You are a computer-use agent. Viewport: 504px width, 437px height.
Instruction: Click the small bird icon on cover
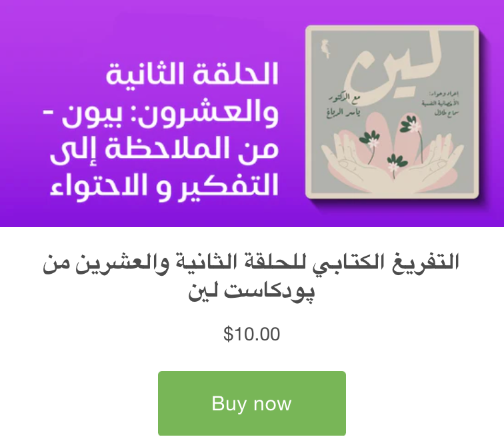pyautogui.click(x=326, y=49)
